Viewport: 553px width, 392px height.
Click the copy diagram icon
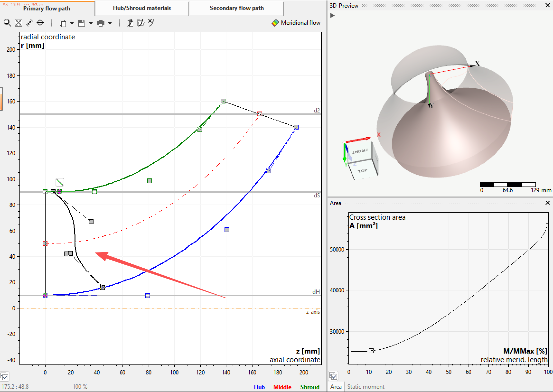[63, 23]
